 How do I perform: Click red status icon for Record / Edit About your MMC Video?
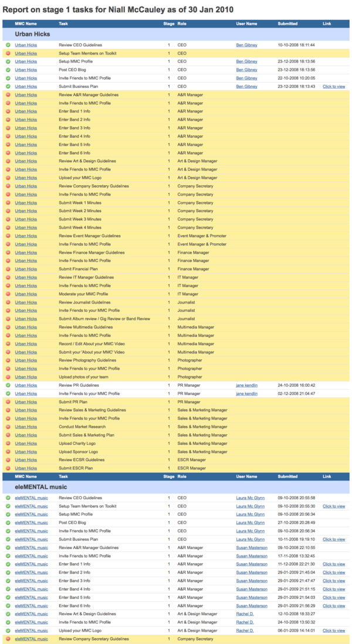(8, 343)
